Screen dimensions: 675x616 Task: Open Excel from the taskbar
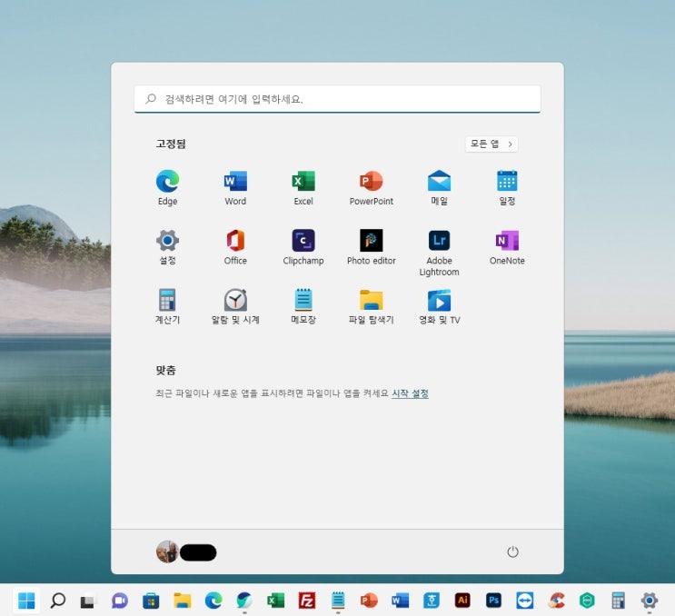pos(275,600)
